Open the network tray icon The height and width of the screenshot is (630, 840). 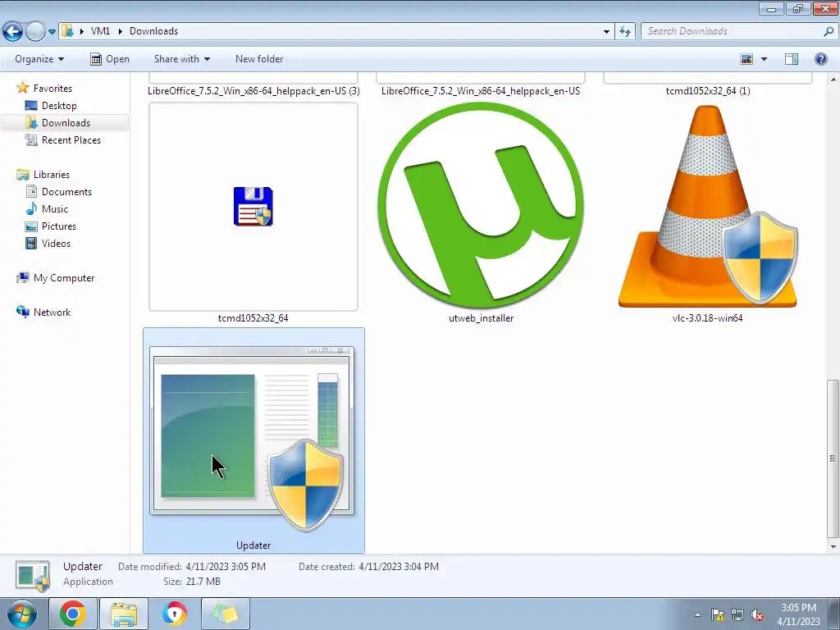pyautogui.click(x=737, y=615)
